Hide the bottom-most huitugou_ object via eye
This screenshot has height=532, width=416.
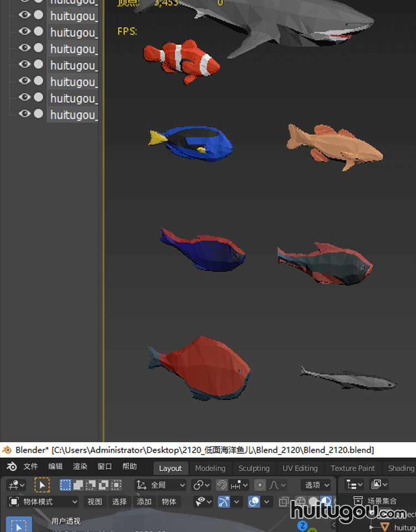[x=24, y=113]
